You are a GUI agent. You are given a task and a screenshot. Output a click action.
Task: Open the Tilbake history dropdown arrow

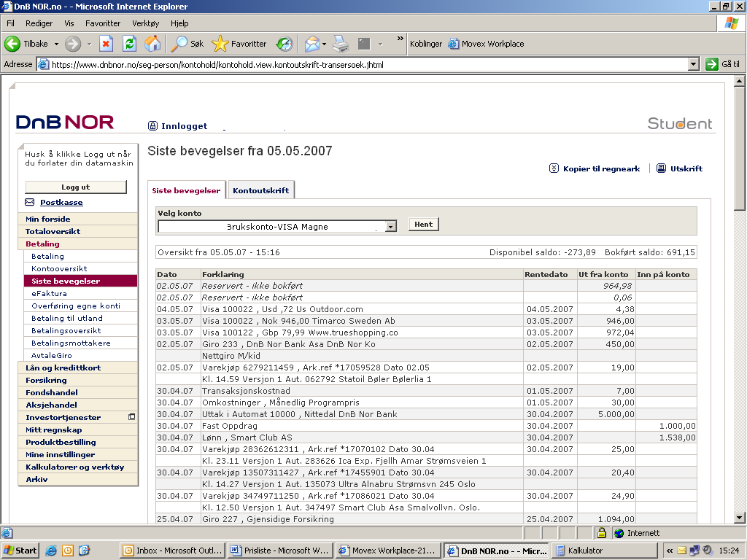click(x=56, y=44)
